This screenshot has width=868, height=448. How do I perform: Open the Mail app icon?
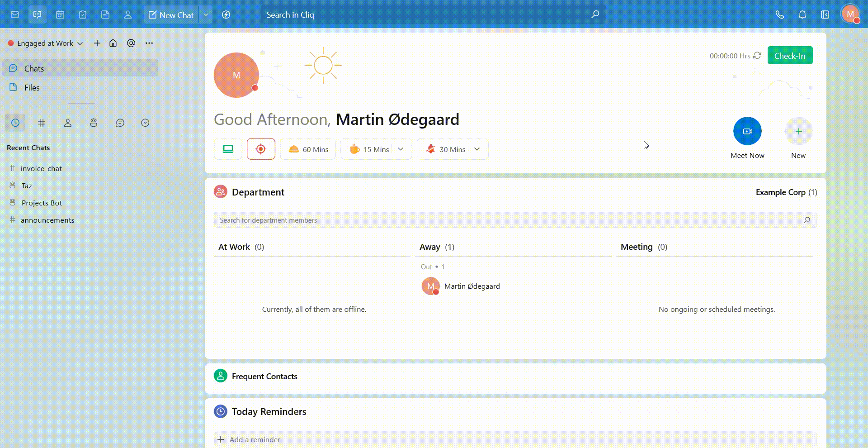[15, 14]
